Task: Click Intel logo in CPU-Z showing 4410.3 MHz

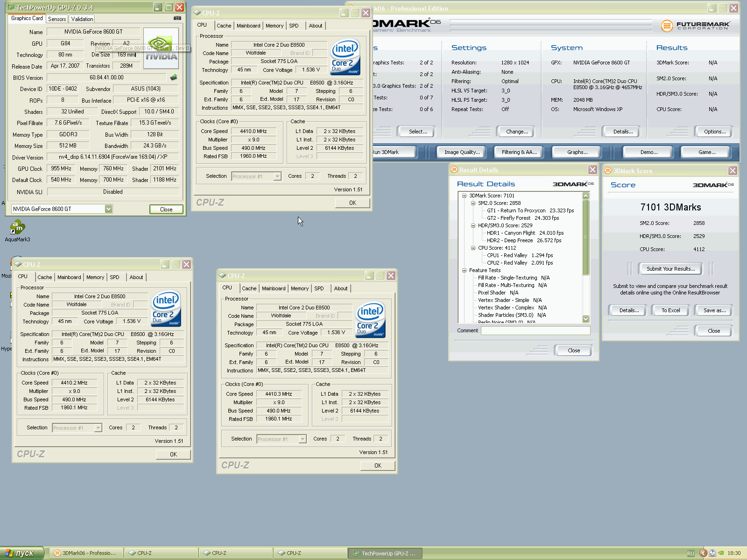Action: 370,320
